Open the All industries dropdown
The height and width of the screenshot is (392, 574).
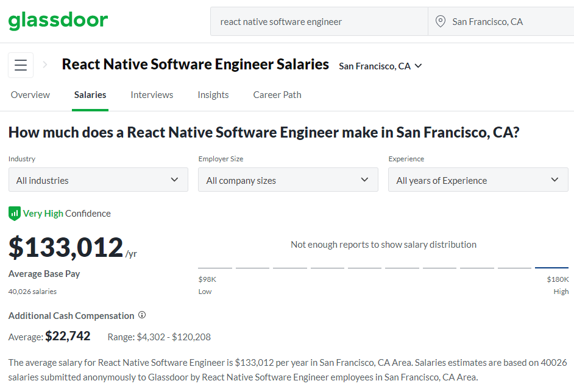99,180
